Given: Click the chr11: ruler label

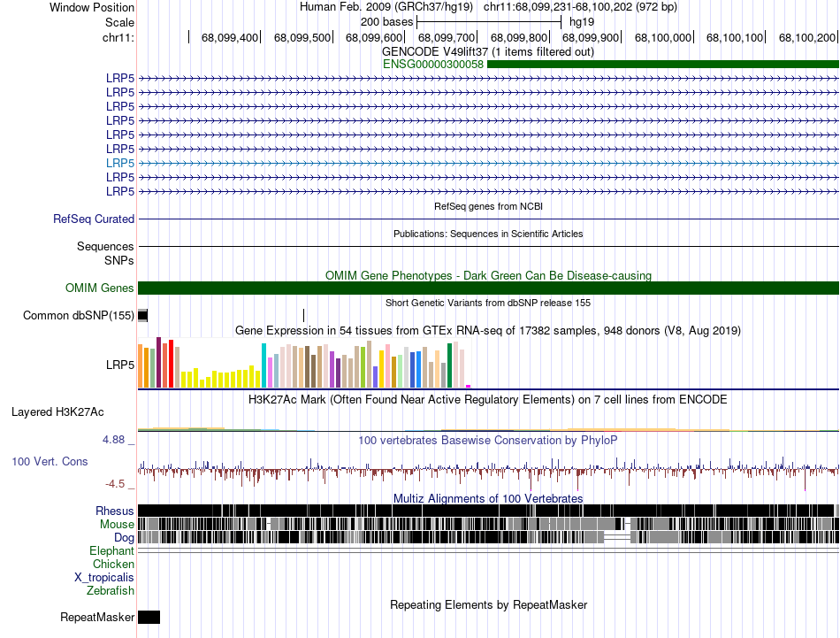Looking at the screenshot, I should coord(118,37).
